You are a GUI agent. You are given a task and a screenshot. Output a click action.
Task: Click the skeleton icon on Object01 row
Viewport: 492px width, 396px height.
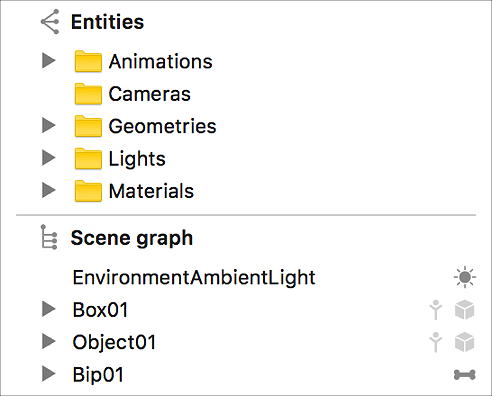point(436,342)
